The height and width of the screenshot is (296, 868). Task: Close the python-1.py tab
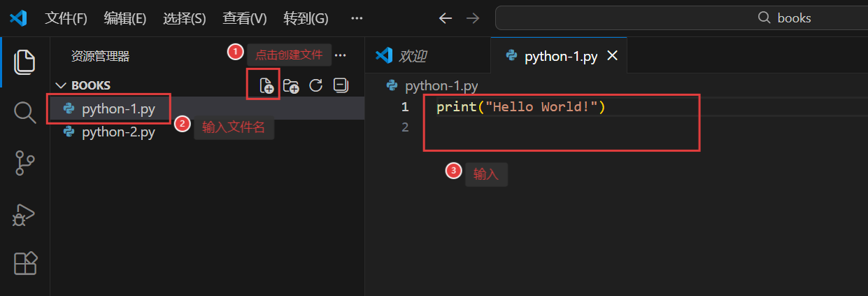[612, 56]
